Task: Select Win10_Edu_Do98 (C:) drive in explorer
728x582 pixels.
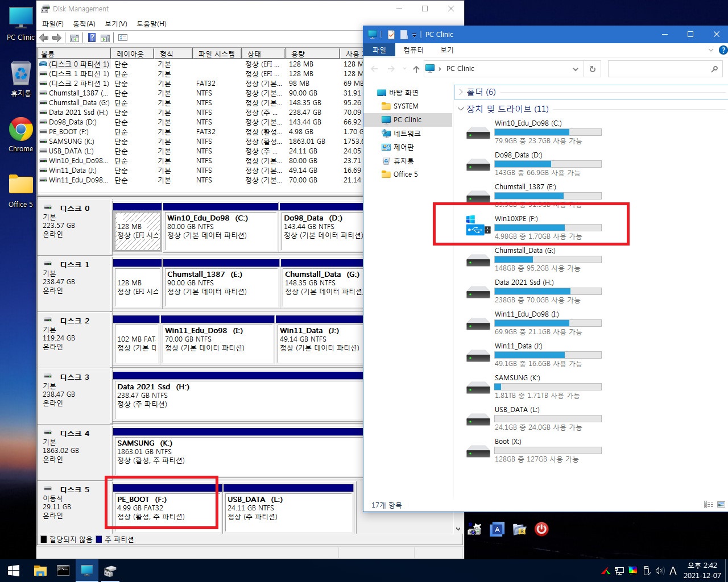Action: click(533, 132)
